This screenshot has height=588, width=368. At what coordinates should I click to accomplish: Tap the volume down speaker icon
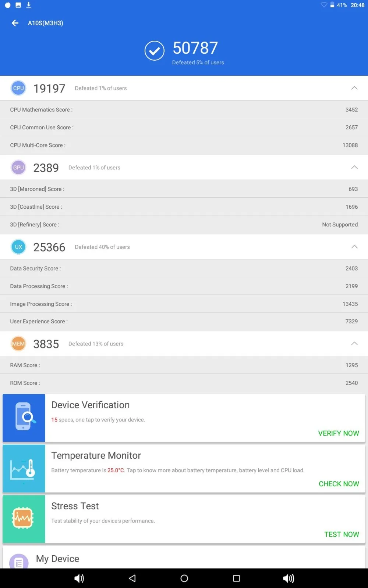(x=79, y=578)
